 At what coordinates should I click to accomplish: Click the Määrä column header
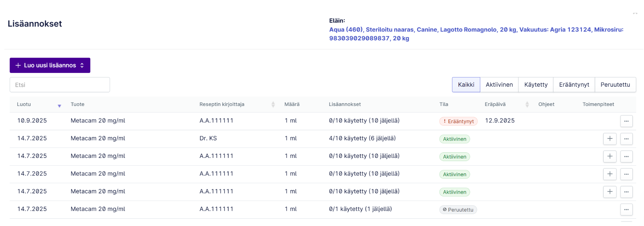[x=292, y=104]
